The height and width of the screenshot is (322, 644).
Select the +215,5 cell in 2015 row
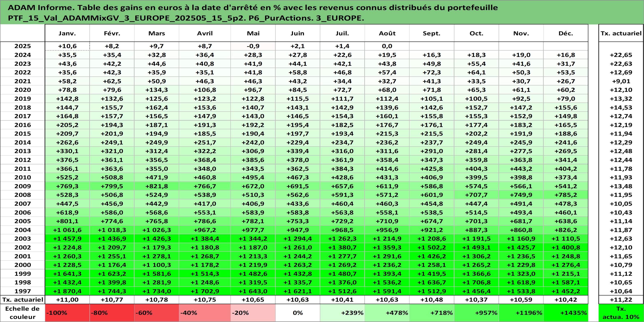point(432,134)
